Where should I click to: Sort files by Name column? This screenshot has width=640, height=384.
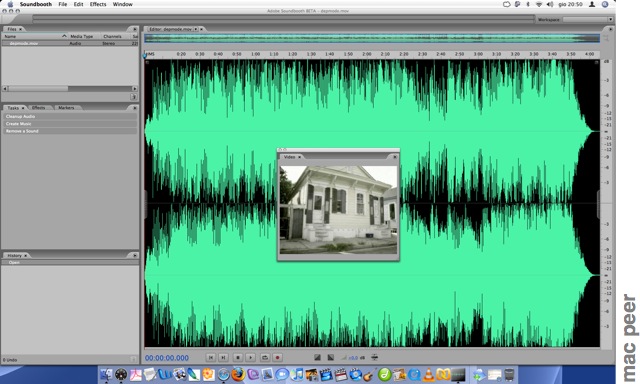(35, 36)
